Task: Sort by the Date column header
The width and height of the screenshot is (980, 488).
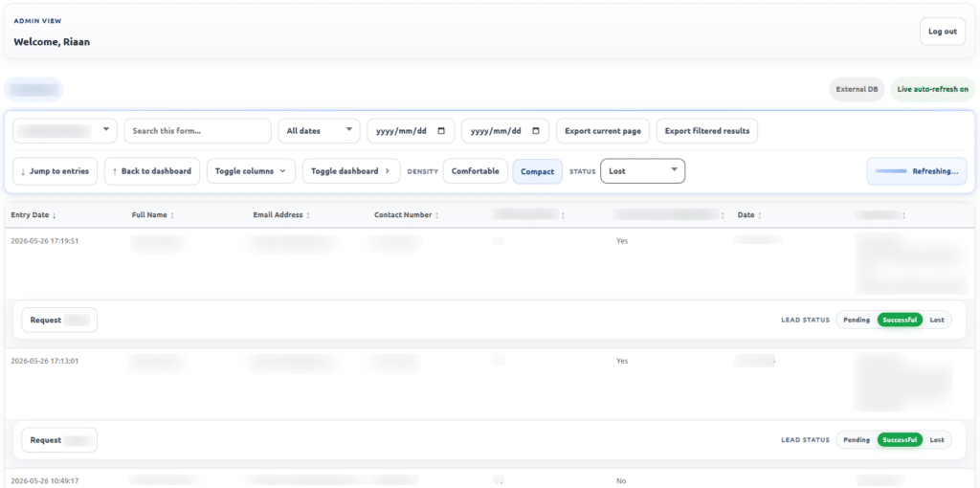Action: click(749, 215)
